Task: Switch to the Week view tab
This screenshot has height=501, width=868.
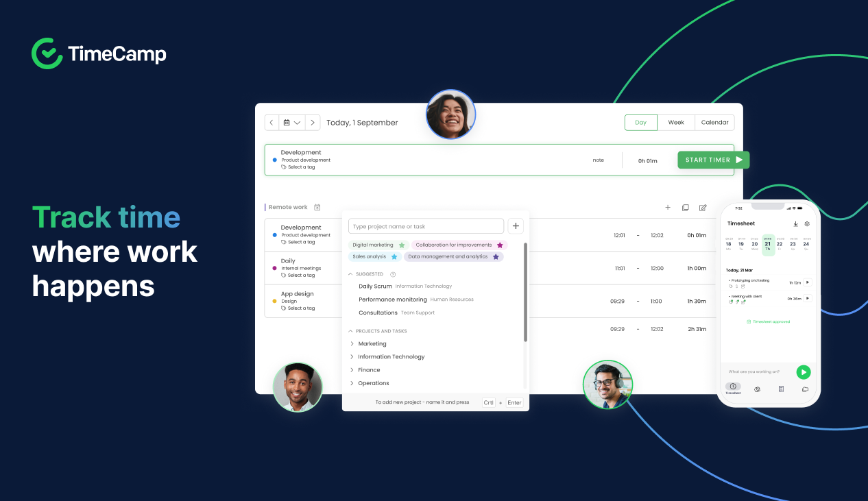Action: coord(676,123)
